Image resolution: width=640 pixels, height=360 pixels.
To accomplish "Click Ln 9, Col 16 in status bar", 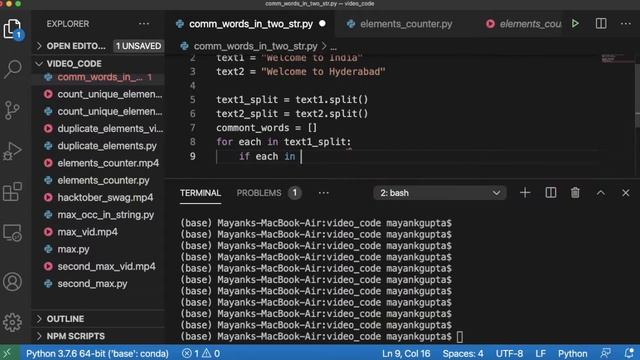I will [x=406, y=353].
